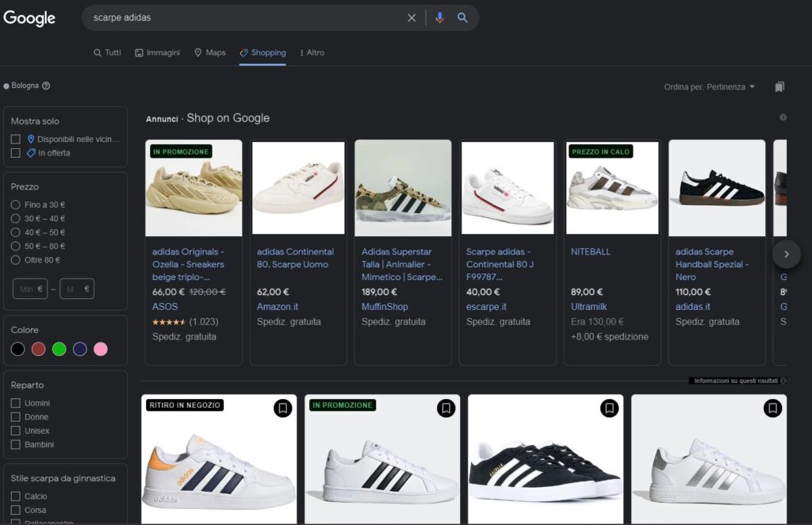The width and height of the screenshot is (812, 525).
Task: Open the orange-heel white sneaker image
Action: click(219, 459)
